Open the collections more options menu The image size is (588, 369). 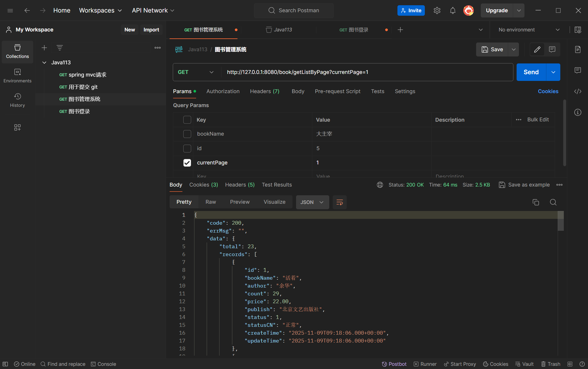pyautogui.click(x=158, y=48)
